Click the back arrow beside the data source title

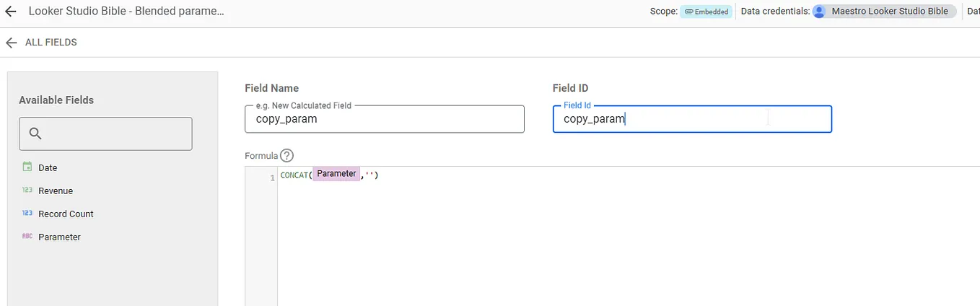11,12
